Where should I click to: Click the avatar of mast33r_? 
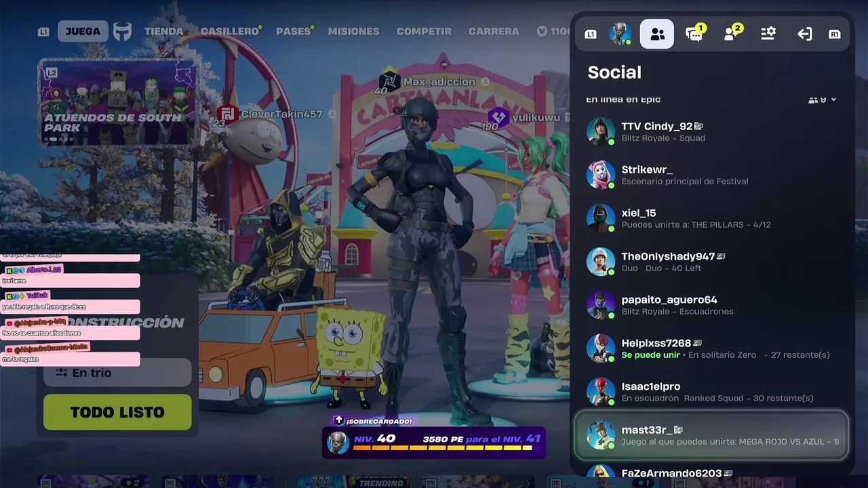click(601, 435)
